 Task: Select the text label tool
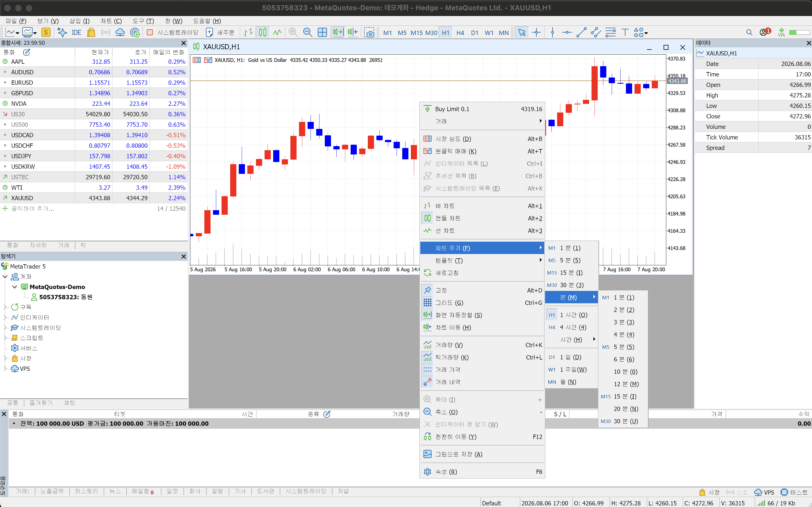(x=625, y=33)
